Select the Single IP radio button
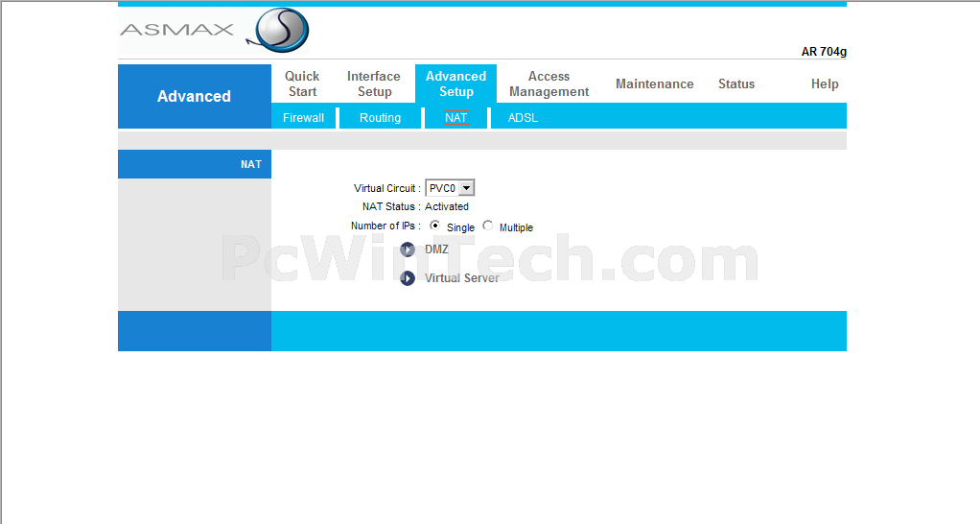The width and height of the screenshot is (980, 524). (434, 226)
